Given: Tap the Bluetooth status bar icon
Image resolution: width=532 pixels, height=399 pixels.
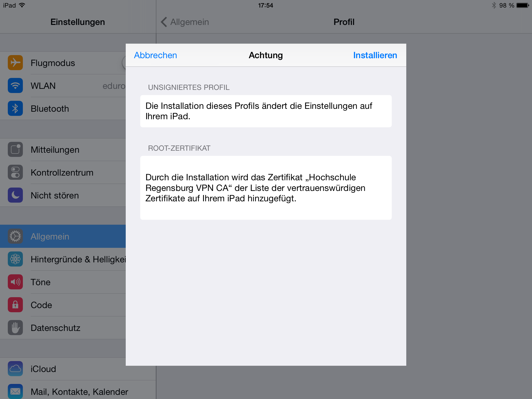Looking at the screenshot, I should click(494, 5).
